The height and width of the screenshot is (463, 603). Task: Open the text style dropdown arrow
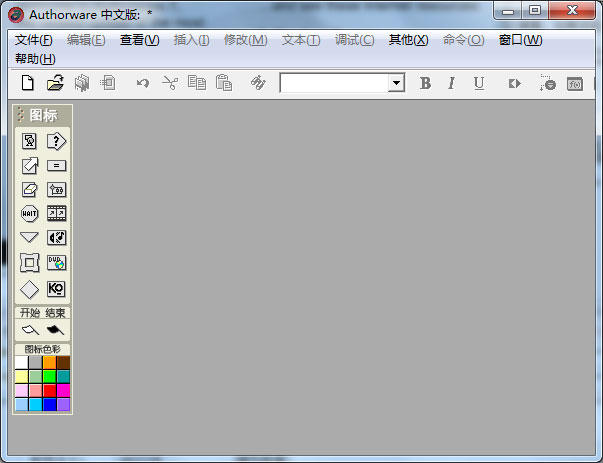click(396, 83)
